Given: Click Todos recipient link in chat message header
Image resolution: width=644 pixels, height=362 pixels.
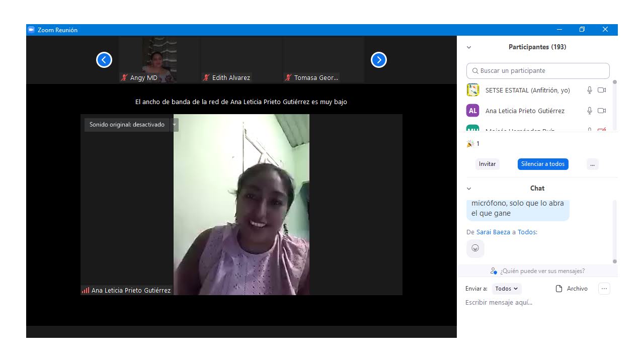Looking at the screenshot, I should click(527, 232).
